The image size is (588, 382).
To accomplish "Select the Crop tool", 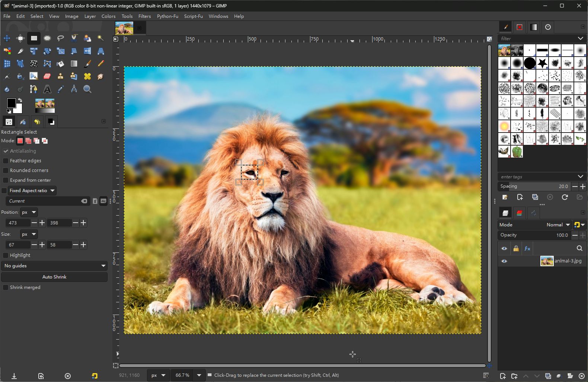I will 20,51.
